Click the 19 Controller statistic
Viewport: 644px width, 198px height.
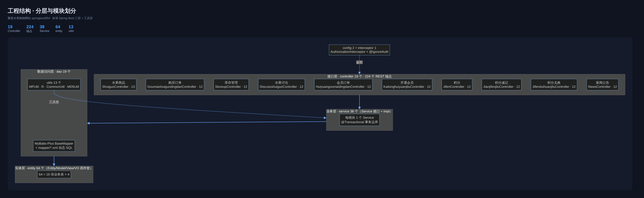[14, 29]
